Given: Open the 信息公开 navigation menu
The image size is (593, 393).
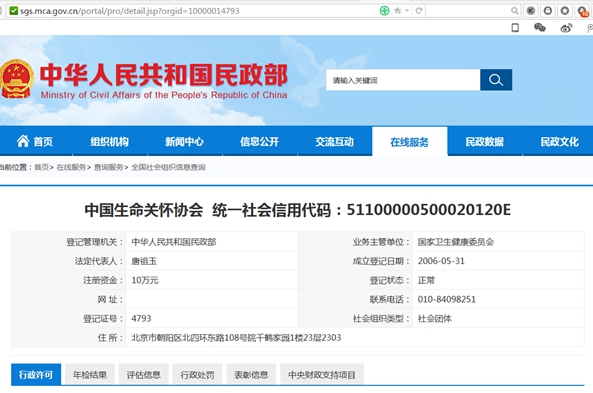Looking at the screenshot, I should click(x=259, y=141).
